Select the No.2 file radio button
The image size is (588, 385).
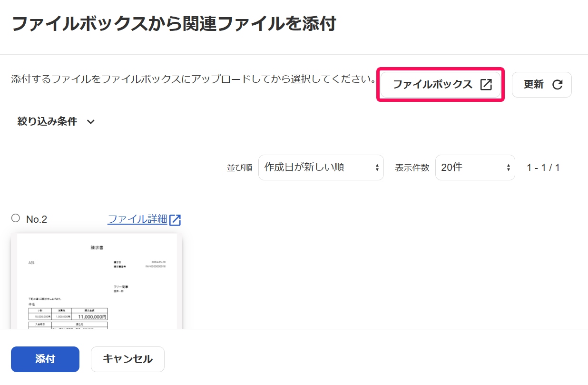tap(16, 218)
